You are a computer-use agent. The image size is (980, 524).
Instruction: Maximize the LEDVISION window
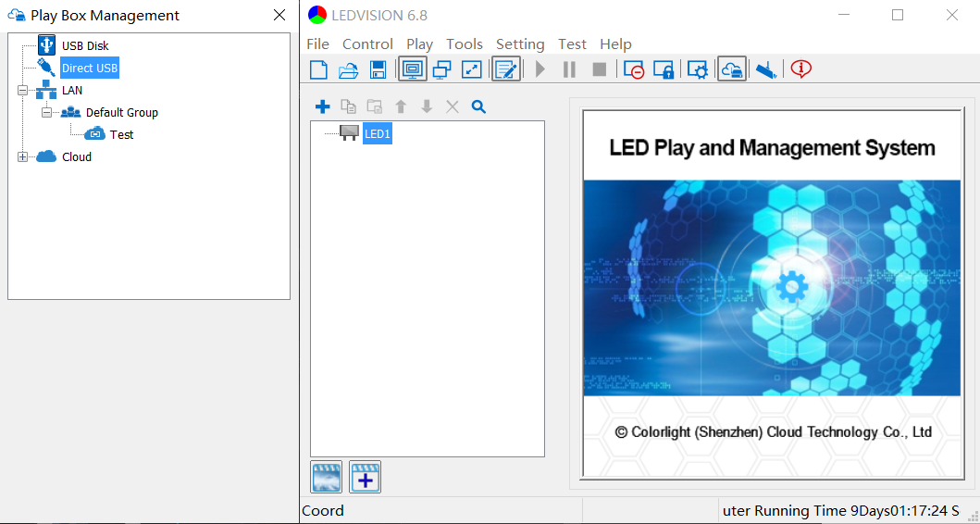(898, 15)
